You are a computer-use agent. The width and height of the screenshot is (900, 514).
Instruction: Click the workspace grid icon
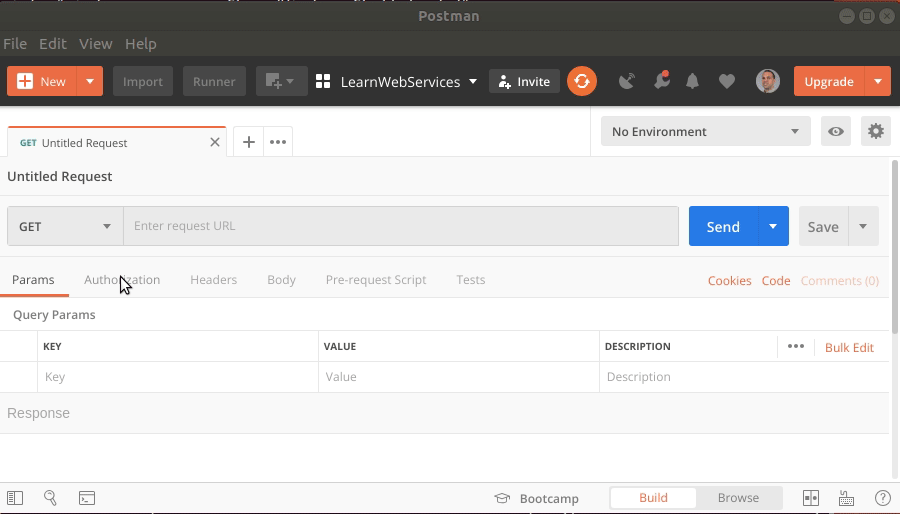click(x=323, y=81)
